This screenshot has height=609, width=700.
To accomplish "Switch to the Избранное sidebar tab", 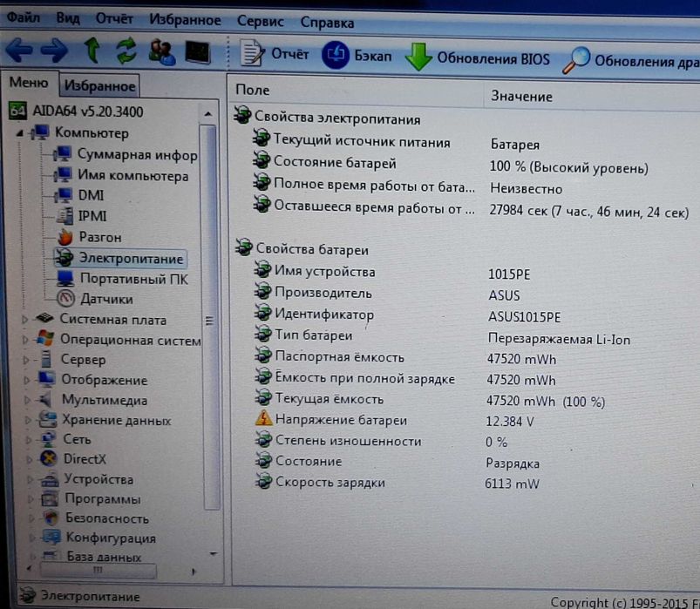I will coord(99,85).
